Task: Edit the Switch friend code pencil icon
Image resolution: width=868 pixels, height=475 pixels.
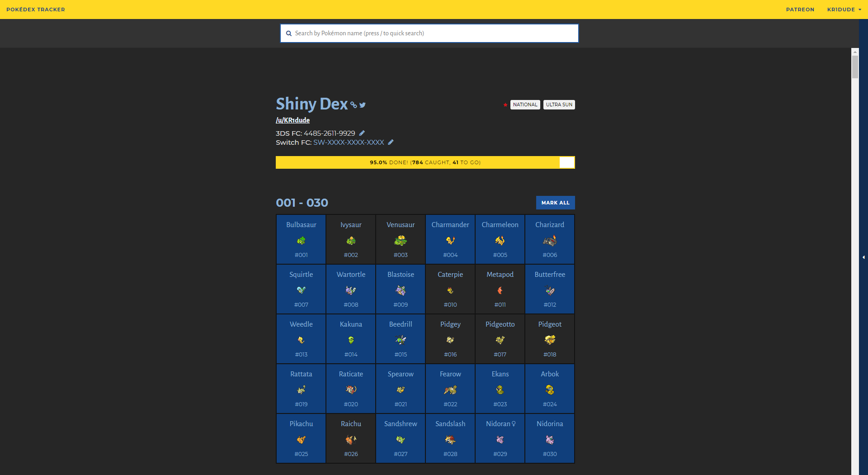Action: (391, 142)
